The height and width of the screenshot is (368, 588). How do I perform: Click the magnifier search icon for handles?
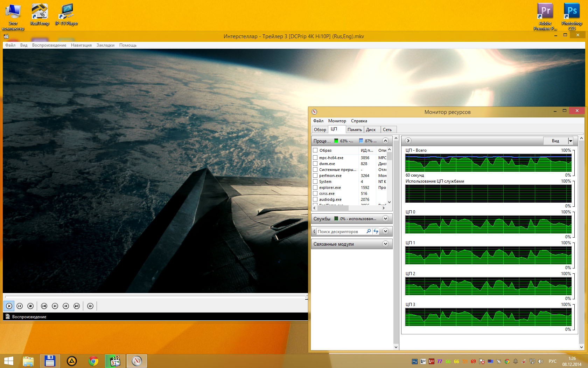[369, 231]
